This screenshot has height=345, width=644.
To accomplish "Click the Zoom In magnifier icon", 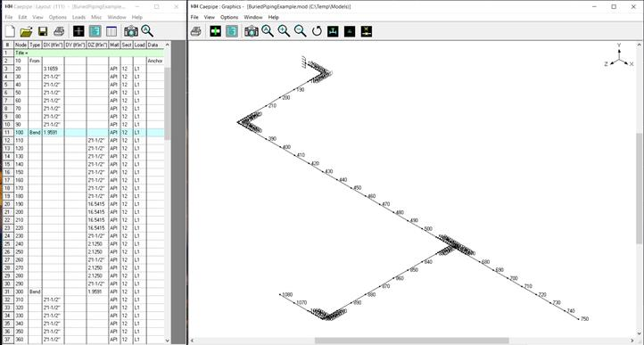I will pyautogui.click(x=284, y=31).
